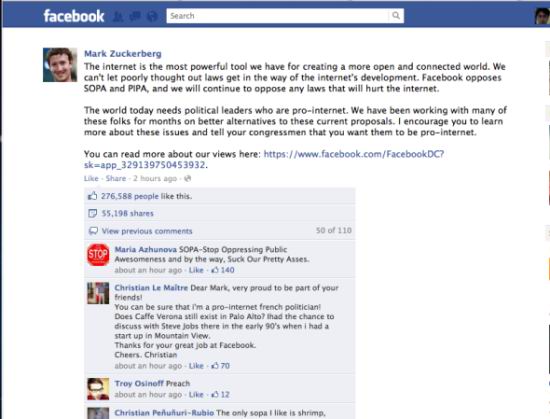Viewport: 550px width, 419px height.
Task: Click inside the Search input field
Action: click(x=277, y=16)
